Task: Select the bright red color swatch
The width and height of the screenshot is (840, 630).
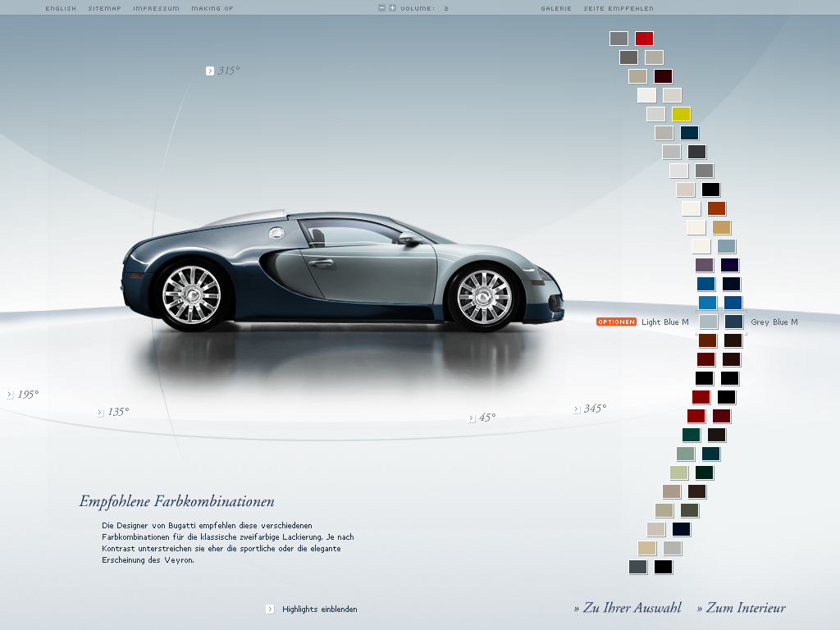Action: pyautogui.click(x=644, y=38)
